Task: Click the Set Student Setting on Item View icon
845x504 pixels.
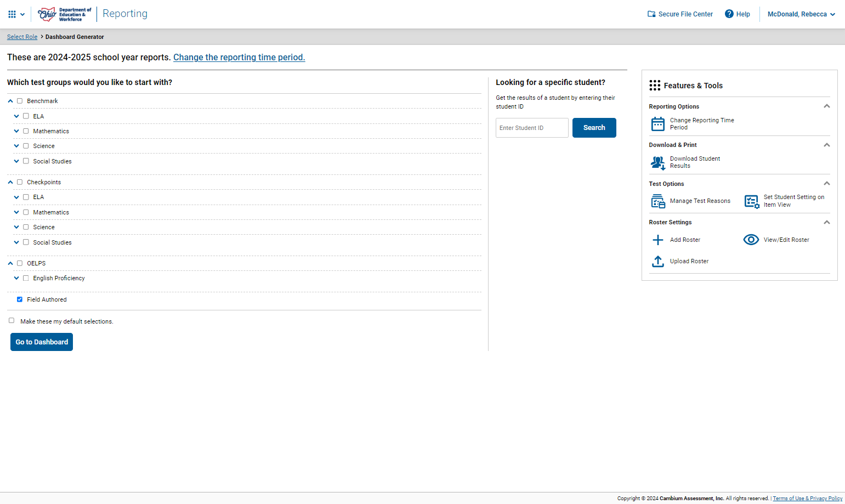Action: 752,201
